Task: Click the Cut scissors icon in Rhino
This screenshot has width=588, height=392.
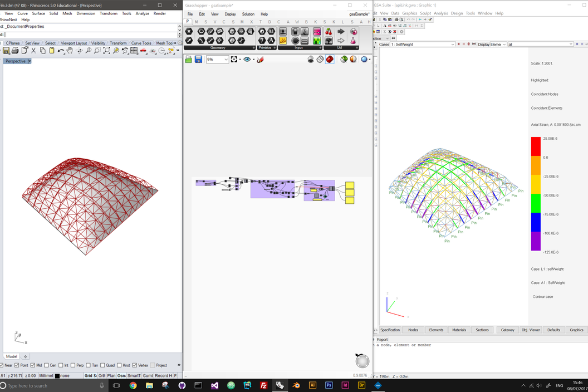Action: (x=33, y=51)
